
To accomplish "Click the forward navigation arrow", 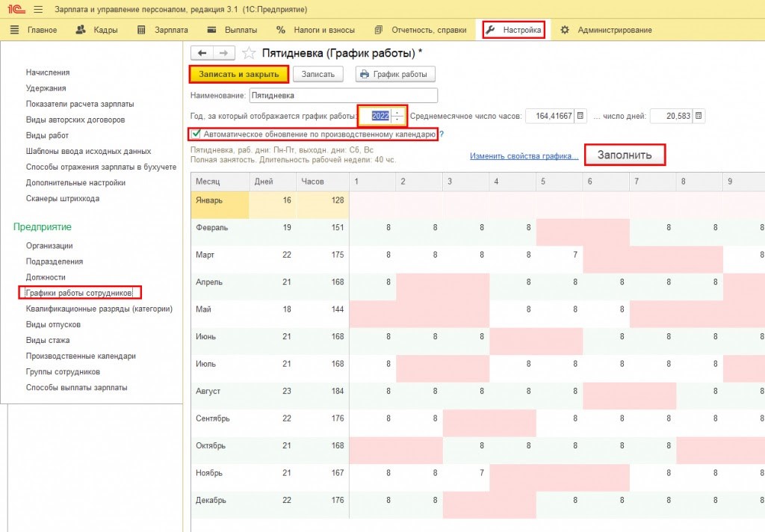I will [x=223, y=53].
